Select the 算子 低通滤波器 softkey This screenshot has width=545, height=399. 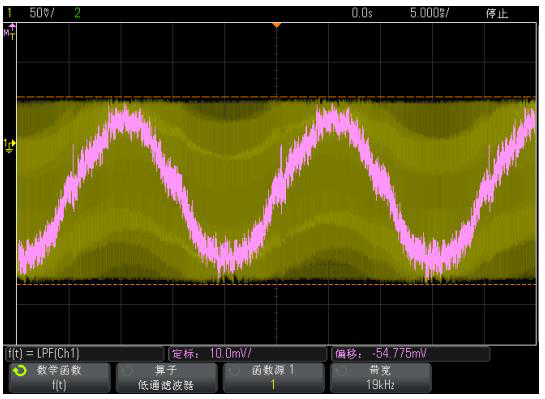coord(166,377)
